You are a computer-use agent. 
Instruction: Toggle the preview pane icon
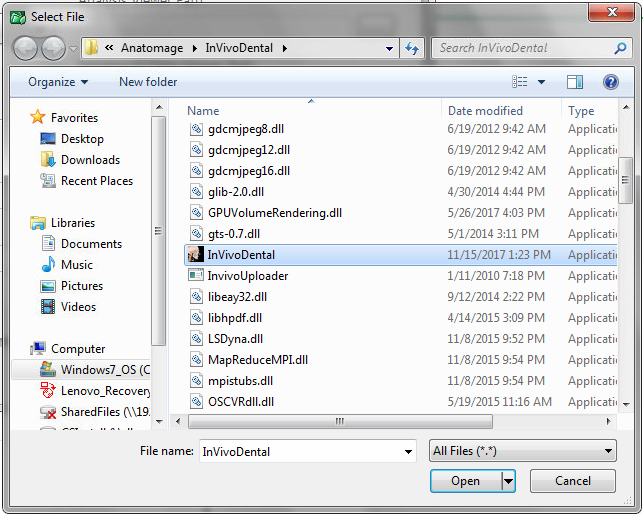point(575,82)
